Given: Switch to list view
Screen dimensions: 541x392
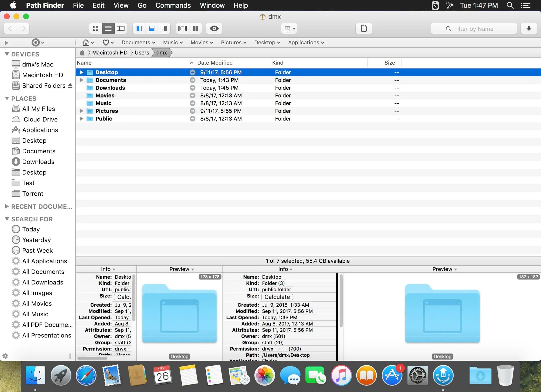Looking at the screenshot, I should coord(108,28).
